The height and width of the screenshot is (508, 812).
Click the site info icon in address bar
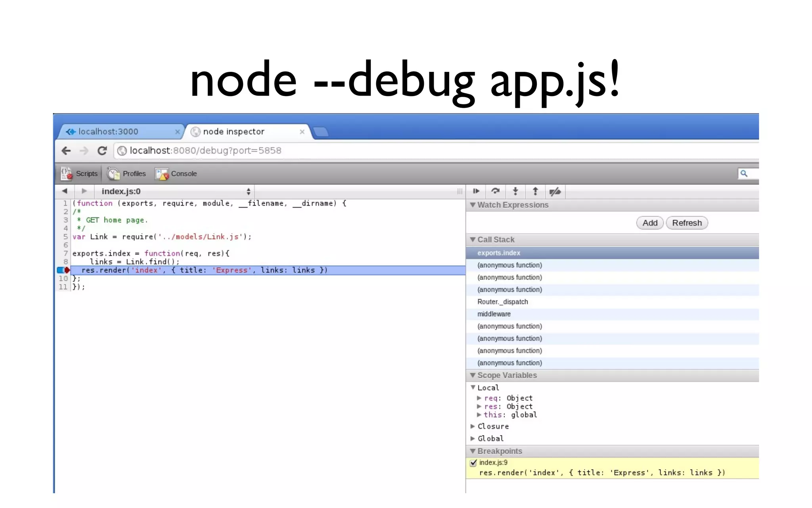point(122,151)
